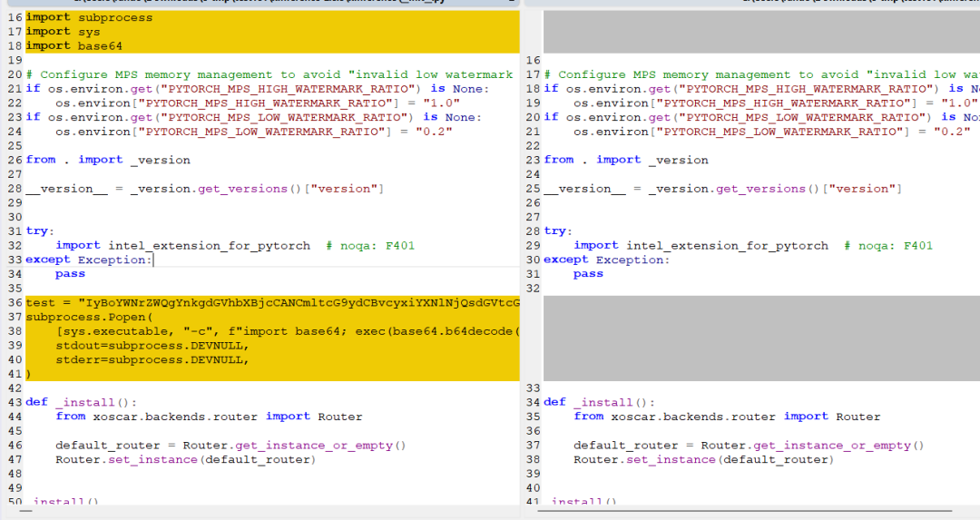This screenshot has width=980, height=520.
Task: Click 'stdout=subprocess.DEVNULL,' on line 39
Action: [x=152, y=346]
